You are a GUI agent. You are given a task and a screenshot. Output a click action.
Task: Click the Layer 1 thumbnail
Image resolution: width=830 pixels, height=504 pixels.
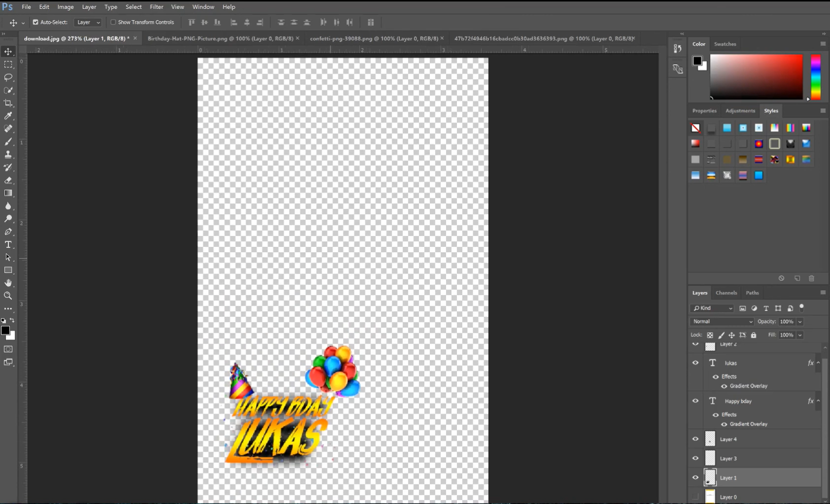(710, 477)
